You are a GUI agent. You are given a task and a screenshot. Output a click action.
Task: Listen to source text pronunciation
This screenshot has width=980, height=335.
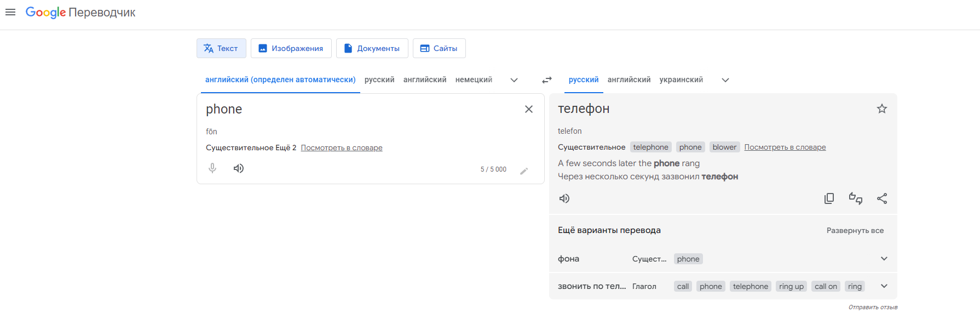[x=239, y=168]
